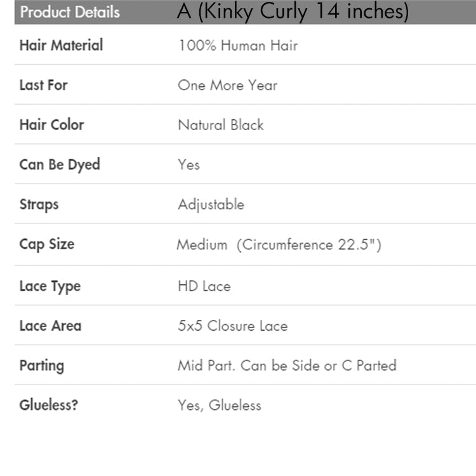The height and width of the screenshot is (476, 476).
Task: Click the Last For label
Action: (43, 85)
